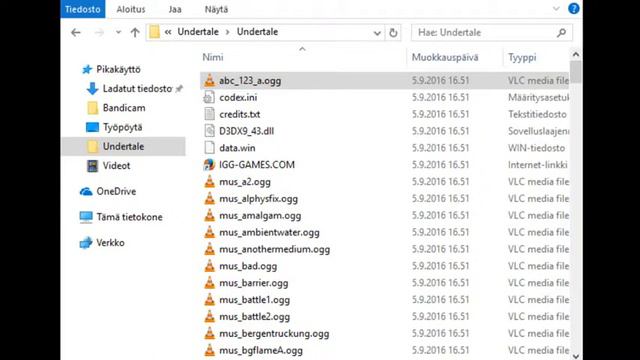The image size is (640, 360).
Task: Open Explorer help via question mark icon
Action: (573, 9)
